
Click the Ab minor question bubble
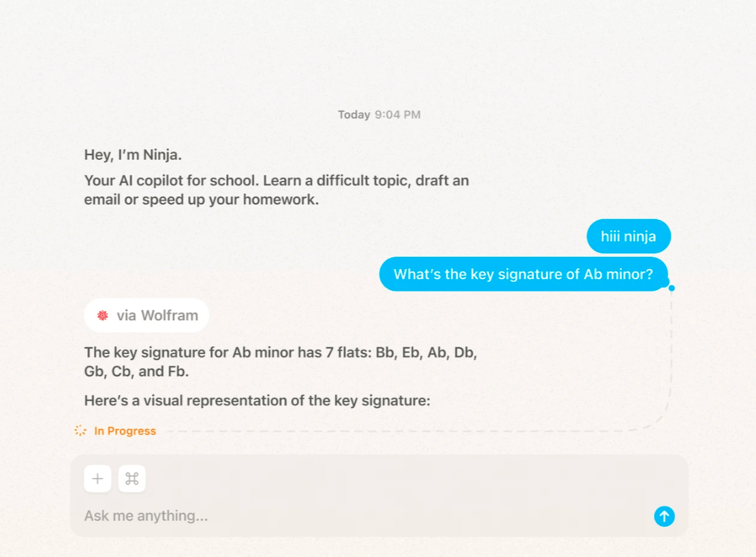523,274
